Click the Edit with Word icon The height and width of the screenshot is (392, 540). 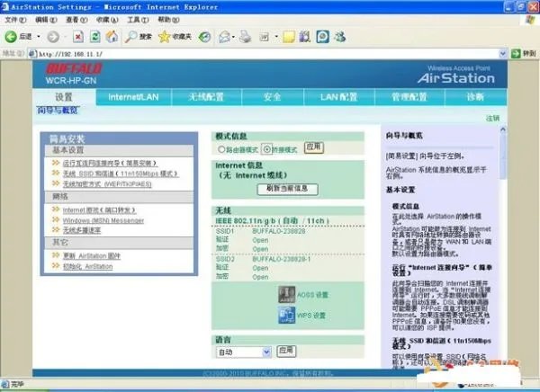264,37
